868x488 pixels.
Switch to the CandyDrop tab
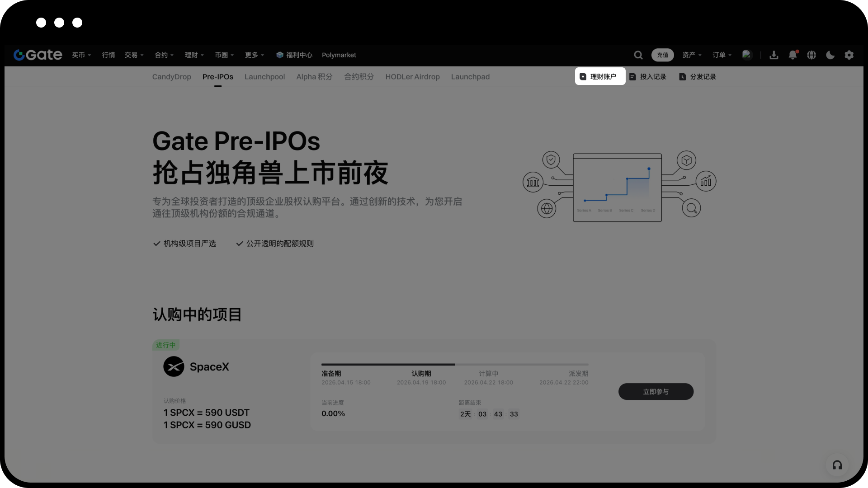171,77
